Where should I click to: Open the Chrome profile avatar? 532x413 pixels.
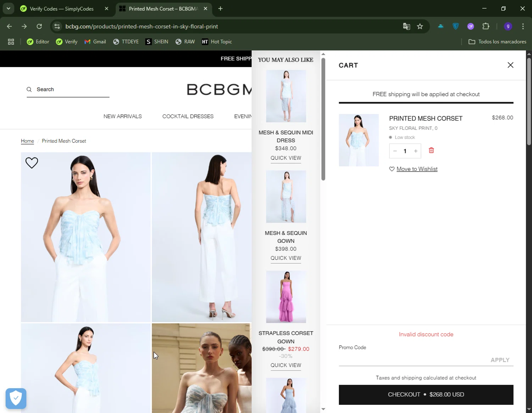(x=508, y=26)
